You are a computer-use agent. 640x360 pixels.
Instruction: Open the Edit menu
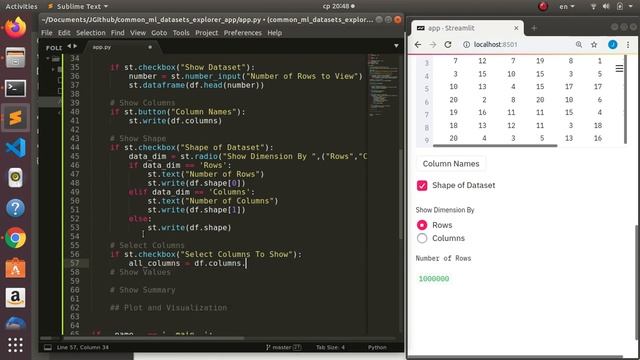point(64,33)
